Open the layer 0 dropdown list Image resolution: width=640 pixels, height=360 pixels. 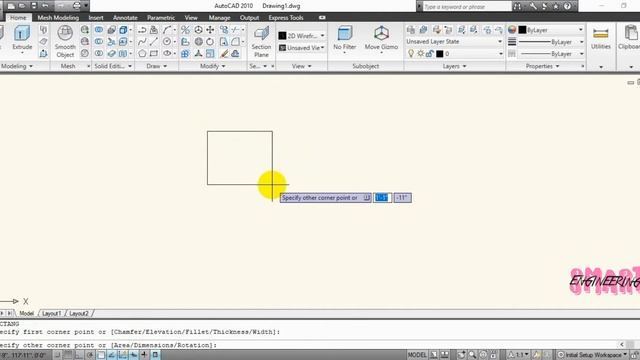coord(501,53)
